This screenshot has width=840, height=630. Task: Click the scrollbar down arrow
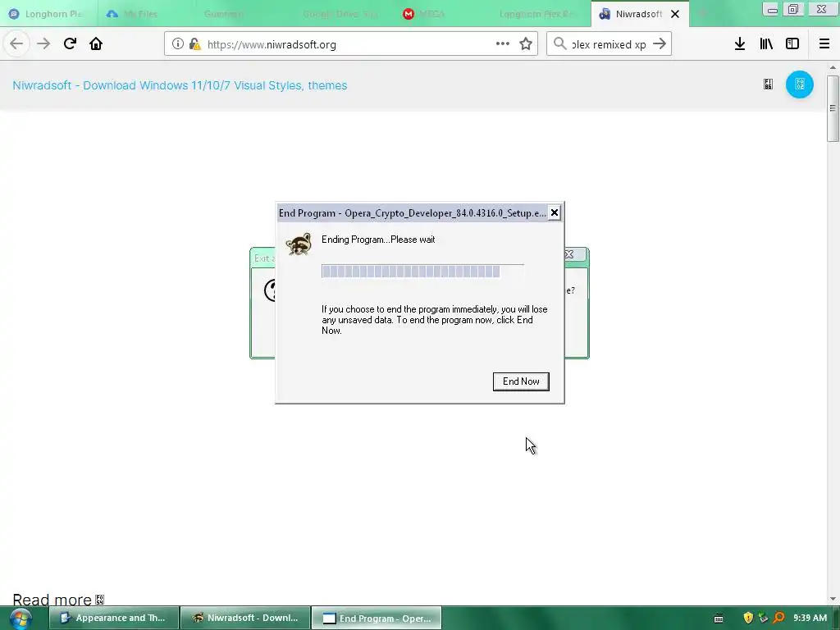click(x=833, y=599)
